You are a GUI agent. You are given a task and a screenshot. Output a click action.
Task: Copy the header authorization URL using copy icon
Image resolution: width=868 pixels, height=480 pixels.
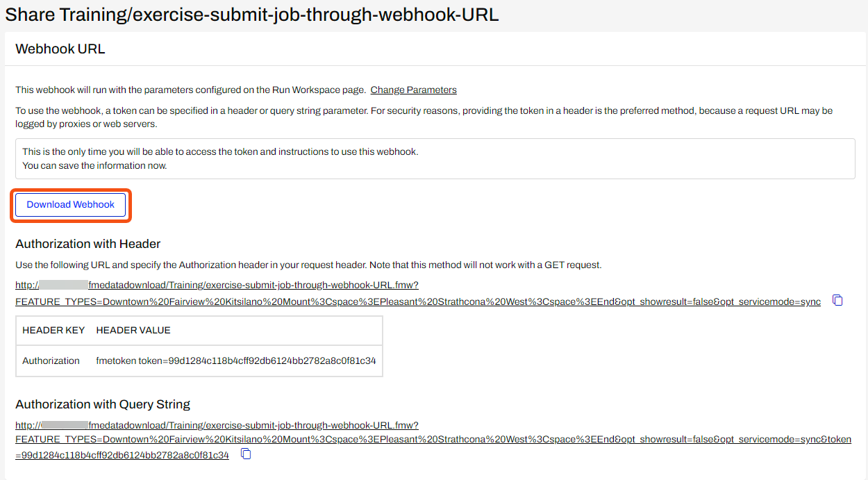(837, 299)
